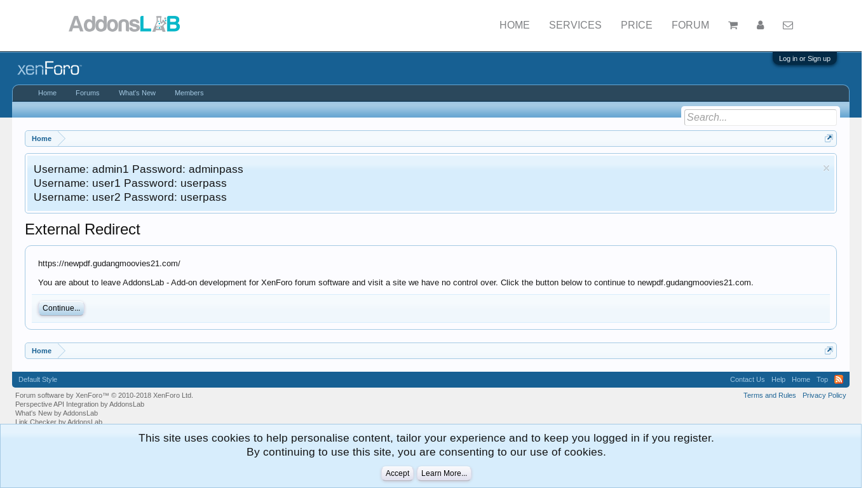Viewport: 868px width, 488px height.
Task: Click Home in the top breadcrumb
Action: [41, 139]
